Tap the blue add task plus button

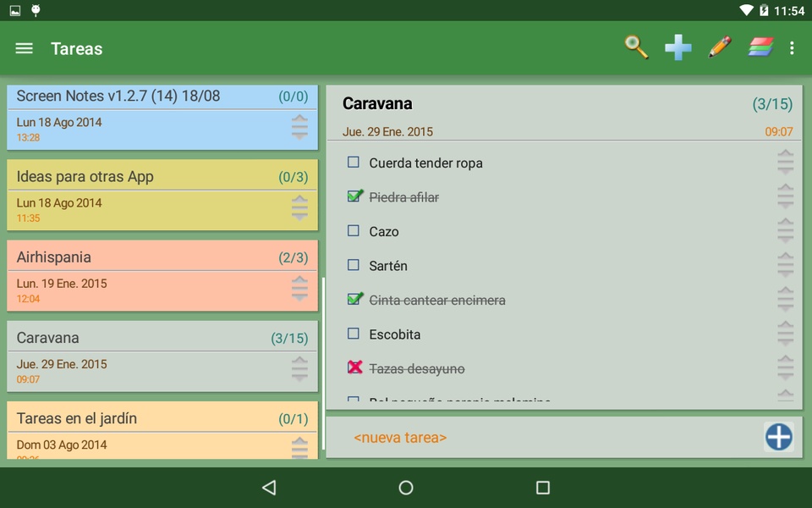[x=779, y=437]
